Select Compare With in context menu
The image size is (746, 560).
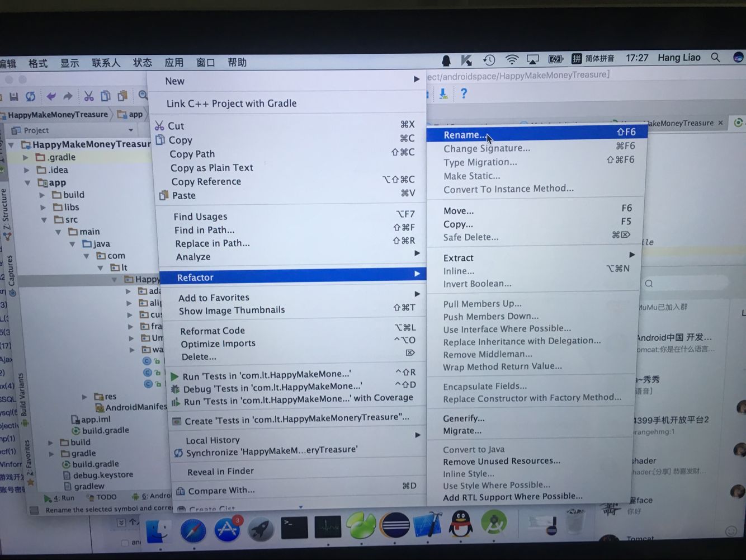(x=299, y=491)
